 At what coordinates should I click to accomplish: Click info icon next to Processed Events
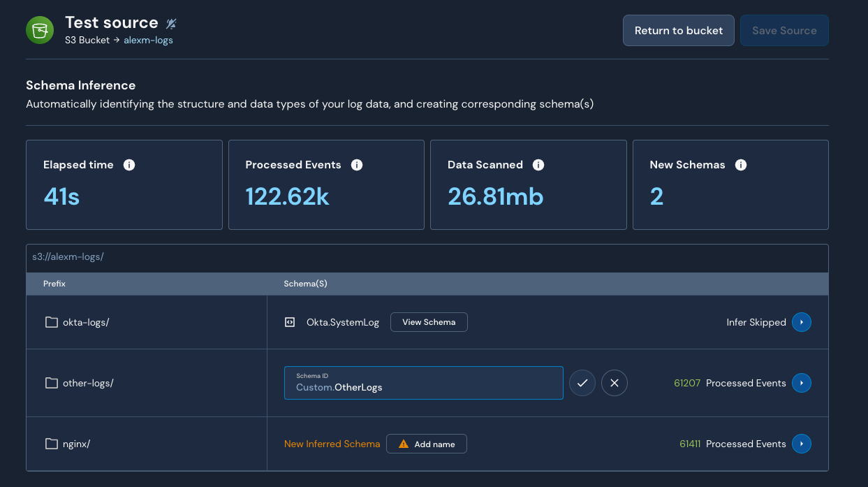point(357,165)
